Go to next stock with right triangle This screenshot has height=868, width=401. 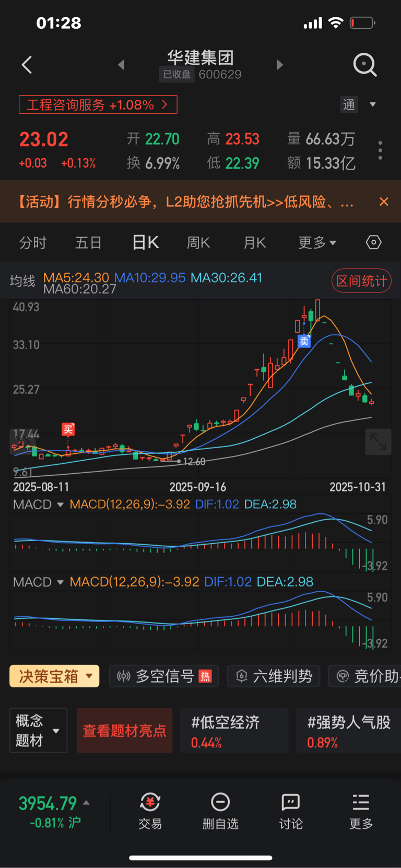[x=280, y=65]
